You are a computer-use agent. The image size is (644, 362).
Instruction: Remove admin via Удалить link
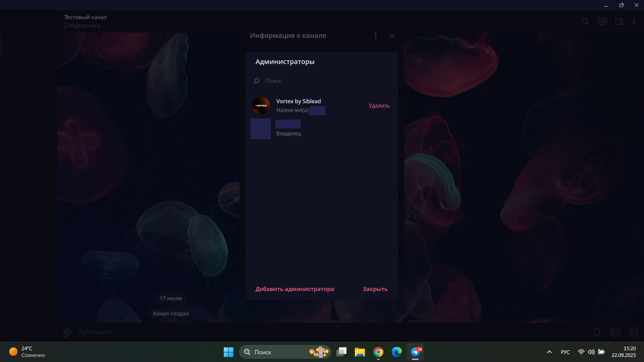point(379,106)
